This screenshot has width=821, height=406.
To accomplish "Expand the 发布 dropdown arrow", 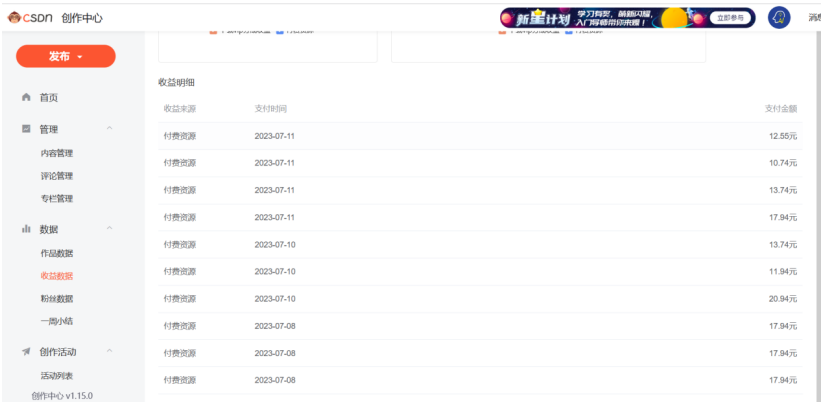I will pyautogui.click(x=80, y=57).
